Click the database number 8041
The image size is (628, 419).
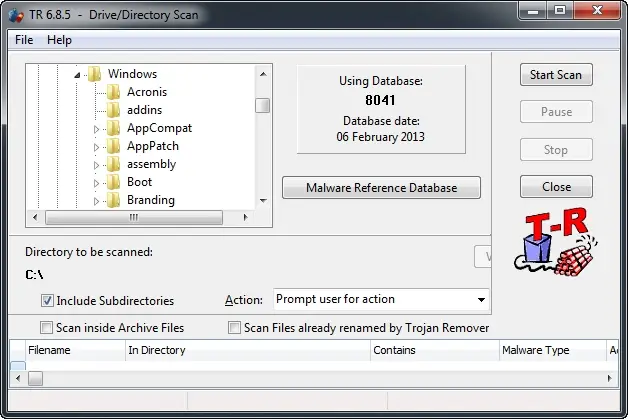[x=380, y=100]
